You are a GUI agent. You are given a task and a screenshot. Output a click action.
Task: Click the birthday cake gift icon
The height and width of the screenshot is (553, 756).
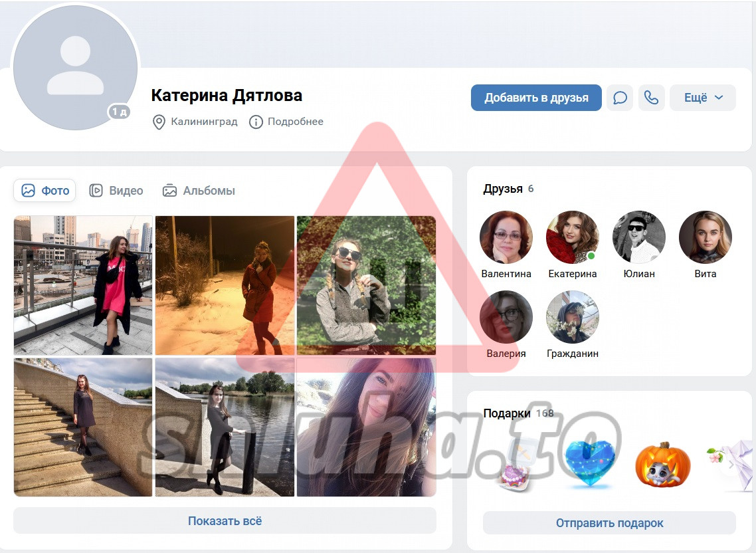[x=514, y=473]
